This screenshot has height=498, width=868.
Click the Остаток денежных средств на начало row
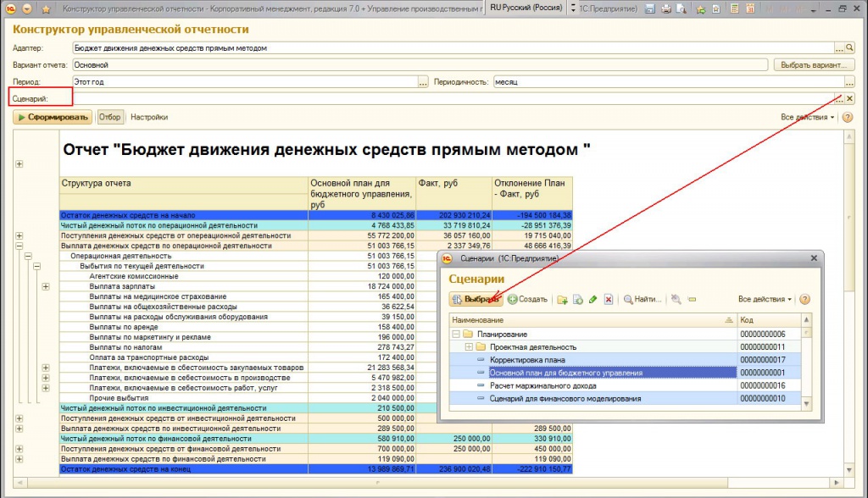(316, 215)
